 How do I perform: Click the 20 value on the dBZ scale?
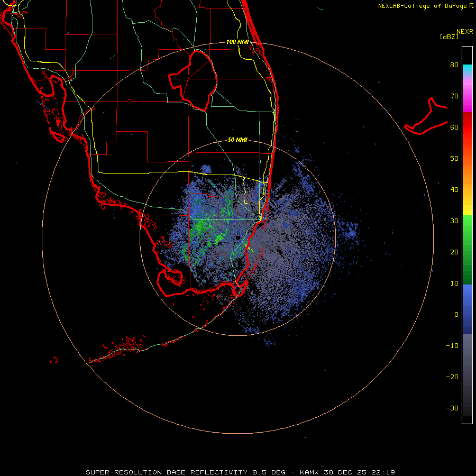454,252
